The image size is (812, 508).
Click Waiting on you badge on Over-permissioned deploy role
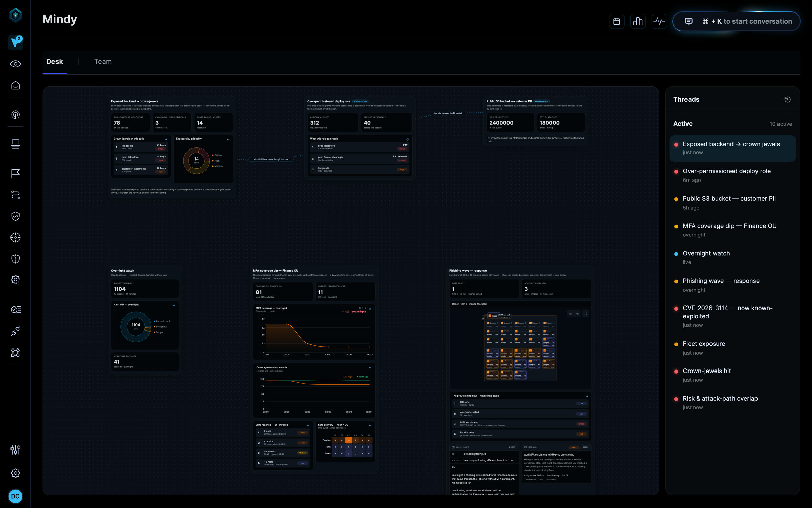360,101
